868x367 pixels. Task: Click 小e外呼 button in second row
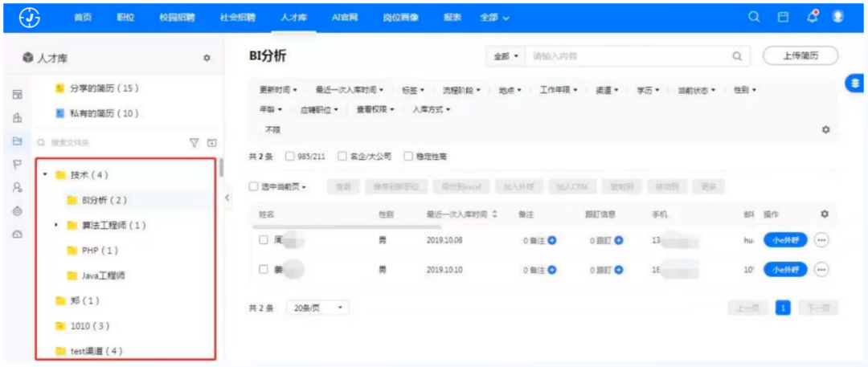785,270
